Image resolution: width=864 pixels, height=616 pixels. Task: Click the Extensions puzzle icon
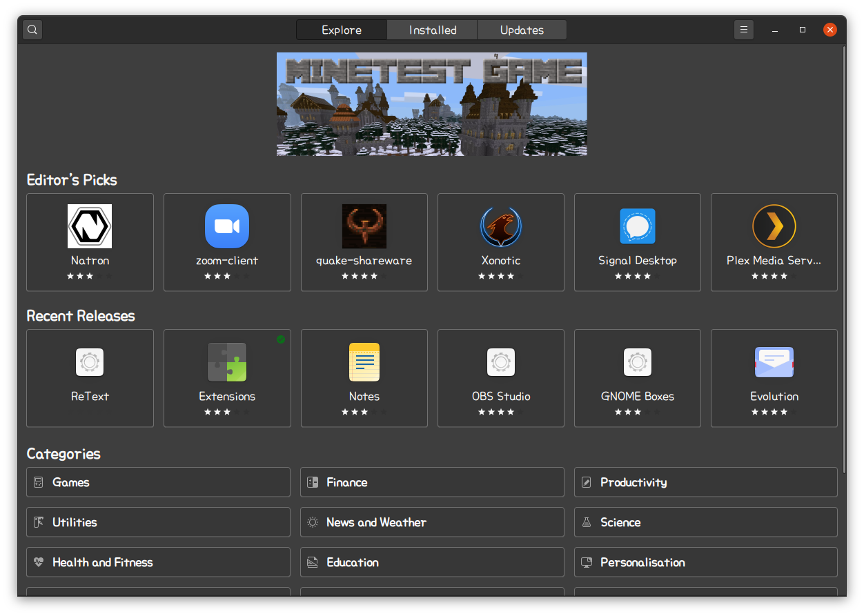tap(227, 362)
